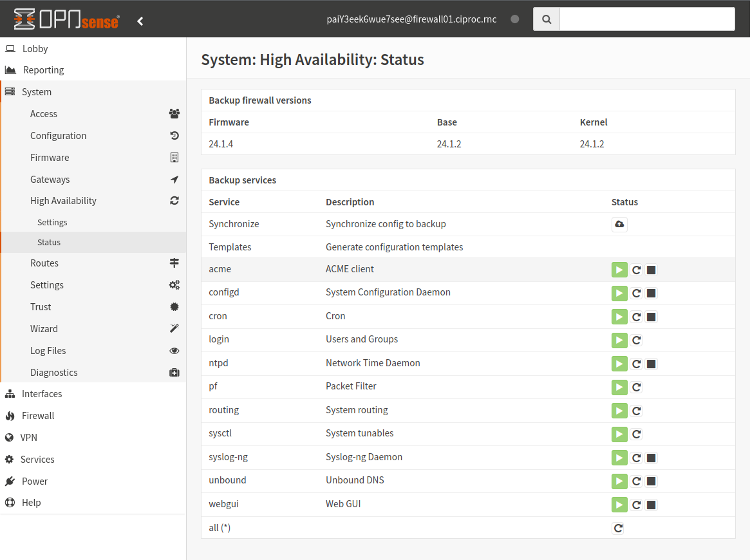Restart the ntpd service
The height and width of the screenshot is (560, 750).
(x=636, y=363)
